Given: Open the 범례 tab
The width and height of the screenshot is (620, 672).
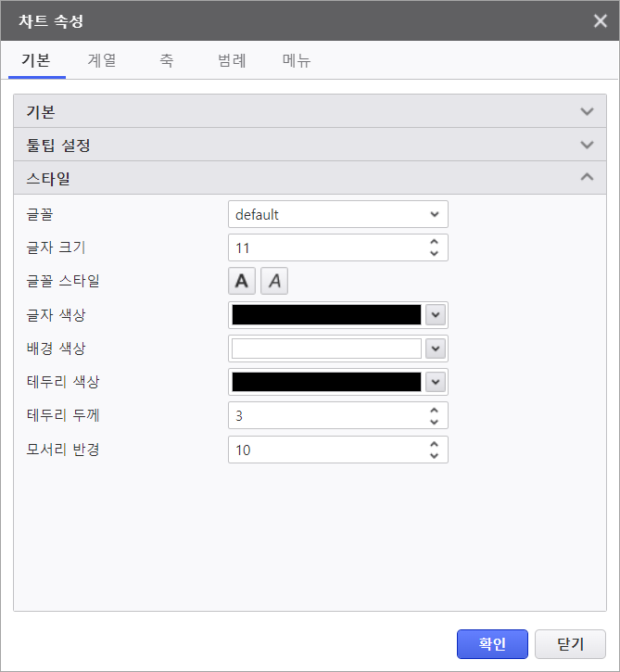Looking at the screenshot, I should [232, 61].
